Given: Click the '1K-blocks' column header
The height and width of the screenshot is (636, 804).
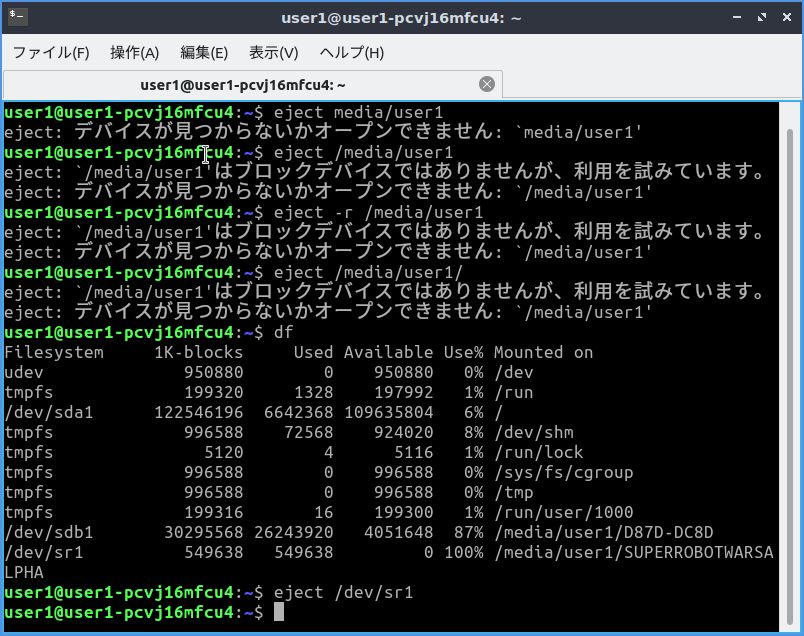Looking at the screenshot, I should [x=198, y=352].
